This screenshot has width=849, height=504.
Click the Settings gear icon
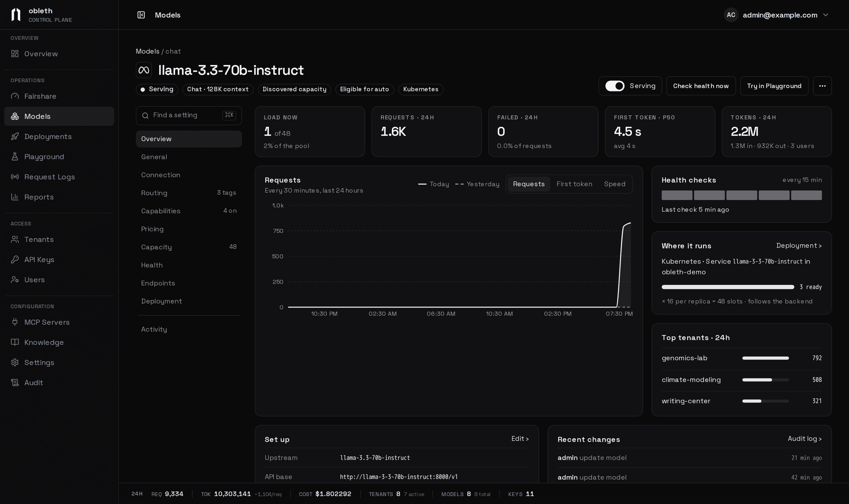[15, 363]
